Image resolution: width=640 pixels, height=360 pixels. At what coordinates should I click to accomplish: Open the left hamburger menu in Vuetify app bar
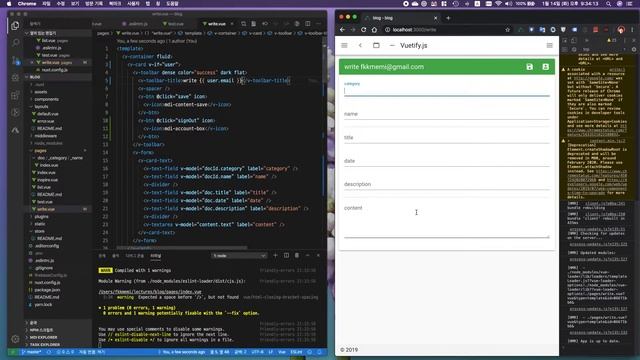tap(344, 45)
